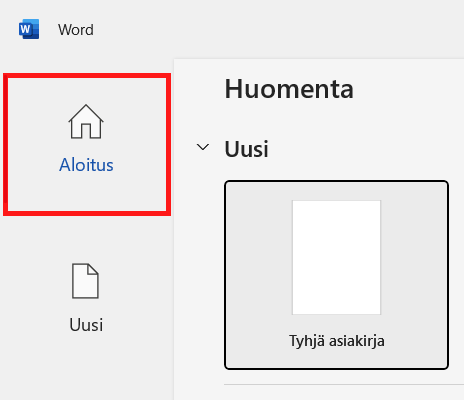Open the Uusi blank page icon in sidebar

[x=85, y=281]
